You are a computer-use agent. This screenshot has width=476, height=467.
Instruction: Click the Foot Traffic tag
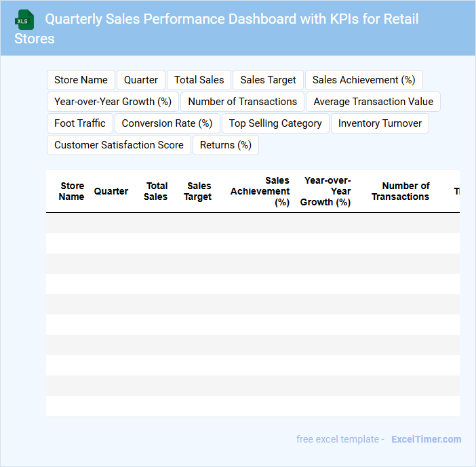pyautogui.click(x=80, y=123)
